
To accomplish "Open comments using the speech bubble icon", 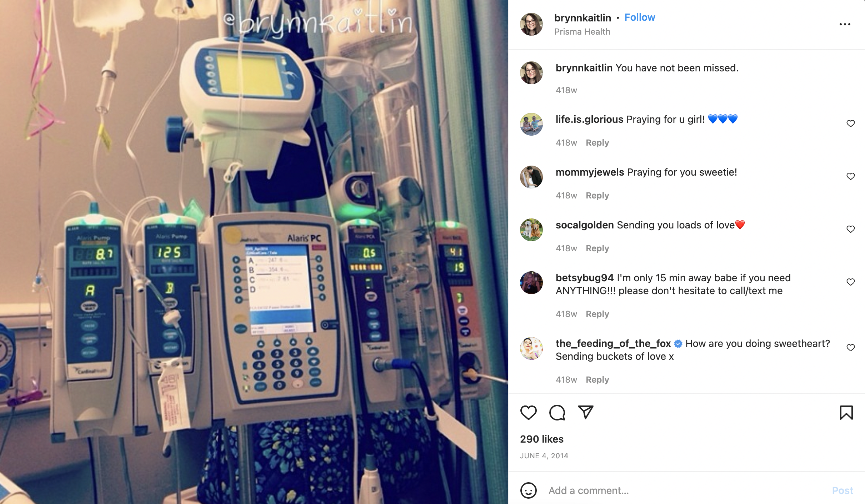I will coord(557,413).
